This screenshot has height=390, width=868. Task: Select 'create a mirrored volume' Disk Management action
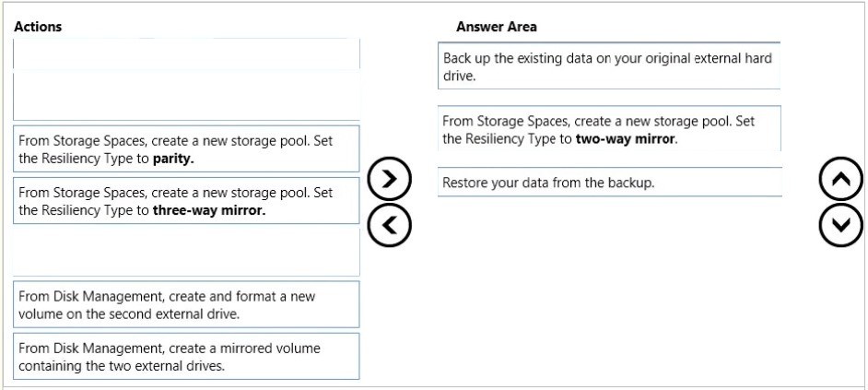click(186, 356)
